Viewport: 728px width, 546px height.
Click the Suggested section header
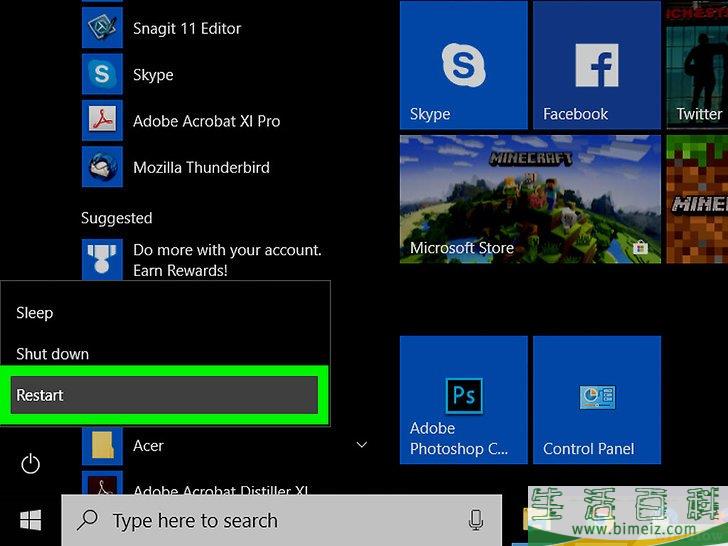pyautogui.click(x=117, y=218)
